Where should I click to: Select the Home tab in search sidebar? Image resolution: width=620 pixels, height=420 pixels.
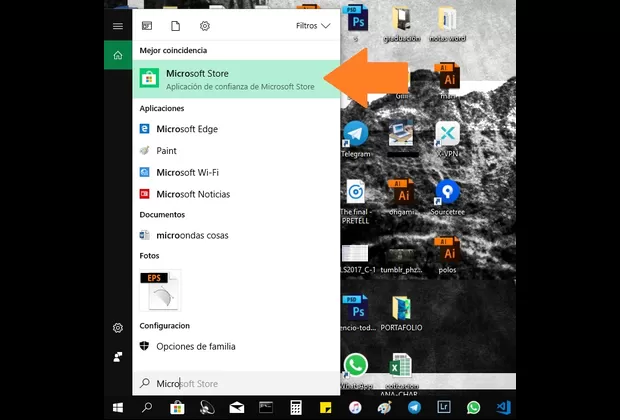coord(118,55)
